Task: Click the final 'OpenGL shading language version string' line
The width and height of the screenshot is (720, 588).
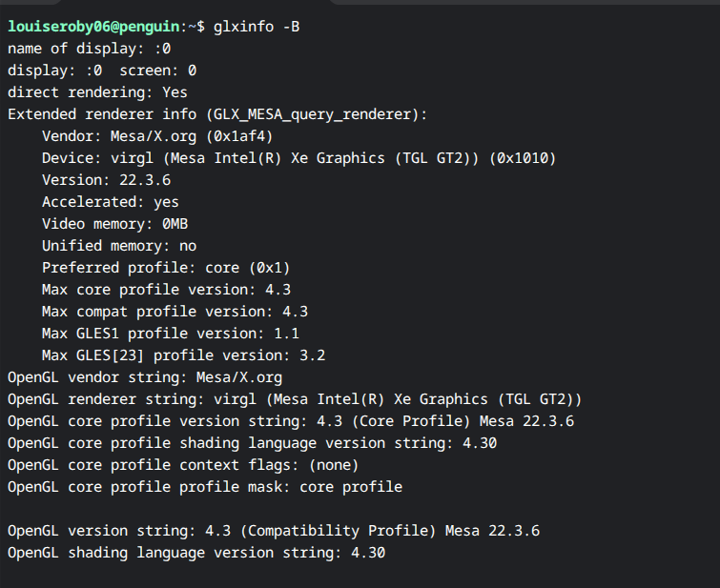Action: [196, 553]
